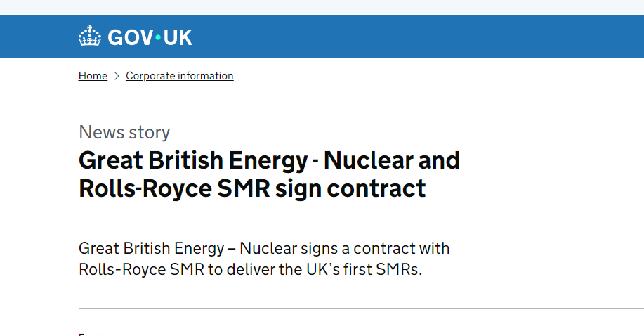
Task: Click the 'News story' caption
Action: point(124,132)
